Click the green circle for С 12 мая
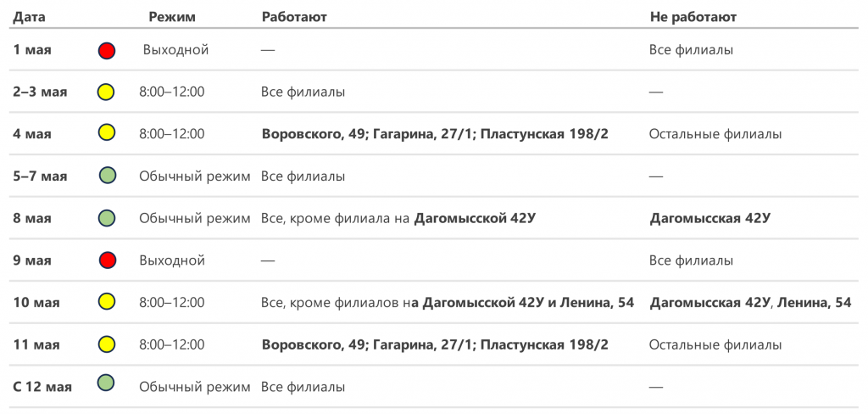 tap(107, 386)
